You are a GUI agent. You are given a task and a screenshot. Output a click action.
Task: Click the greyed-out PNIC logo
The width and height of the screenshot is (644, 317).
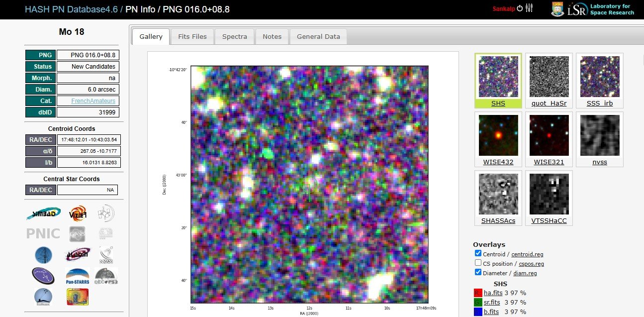click(x=43, y=233)
